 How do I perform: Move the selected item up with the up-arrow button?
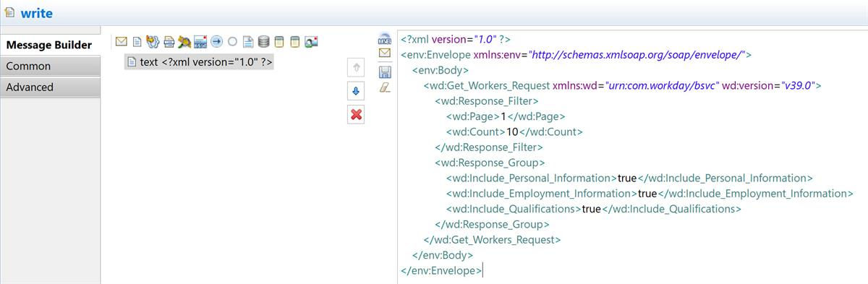point(356,68)
